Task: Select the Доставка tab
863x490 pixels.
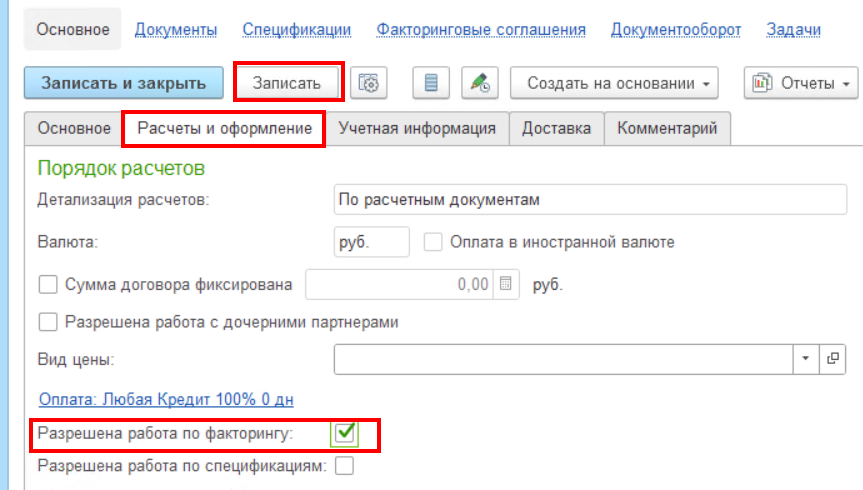Action: click(x=556, y=128)
